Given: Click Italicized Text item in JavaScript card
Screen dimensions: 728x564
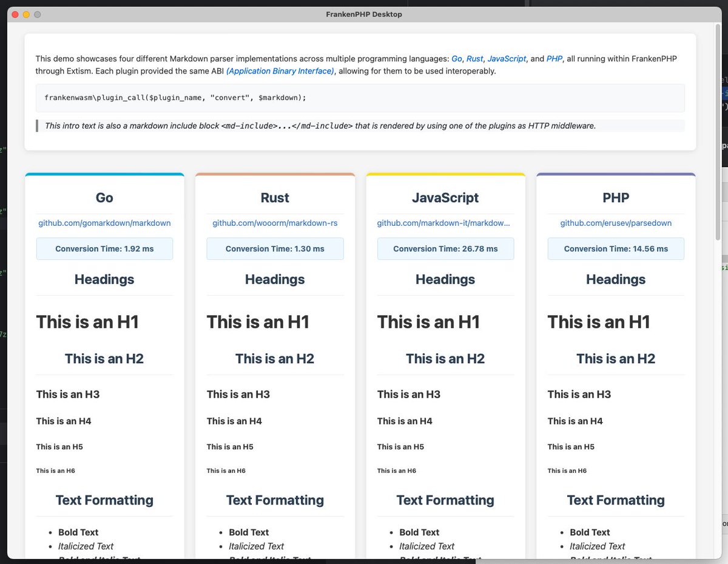Looking at the screenshot, I should pos(426,546).
